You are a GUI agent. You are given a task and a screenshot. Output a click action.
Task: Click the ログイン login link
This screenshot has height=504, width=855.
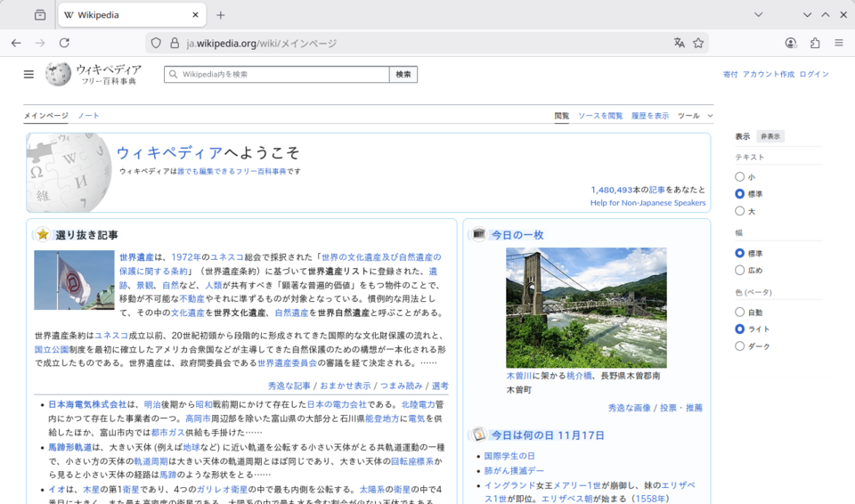814,74
